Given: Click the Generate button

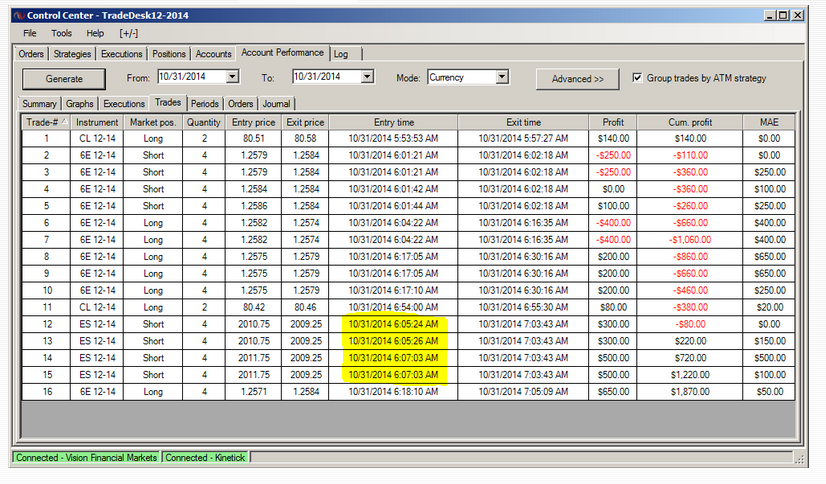Looking at the screenshot, I should 64,79.
